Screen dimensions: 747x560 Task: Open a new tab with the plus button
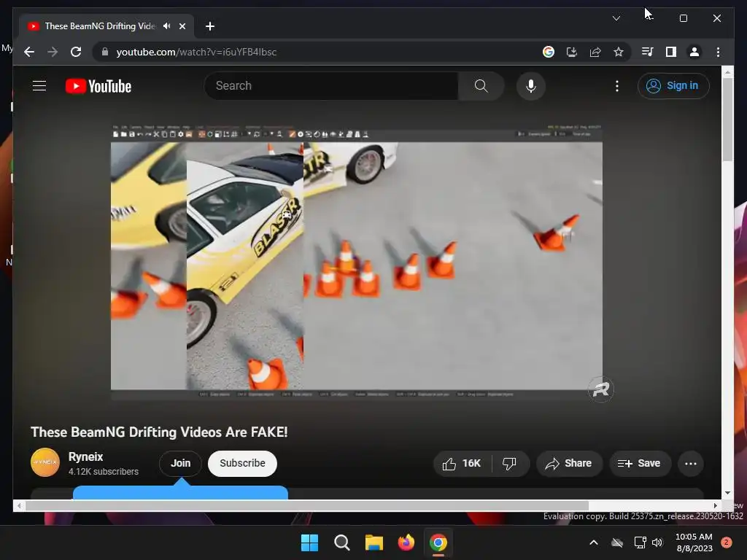click(x=210, y=26)
